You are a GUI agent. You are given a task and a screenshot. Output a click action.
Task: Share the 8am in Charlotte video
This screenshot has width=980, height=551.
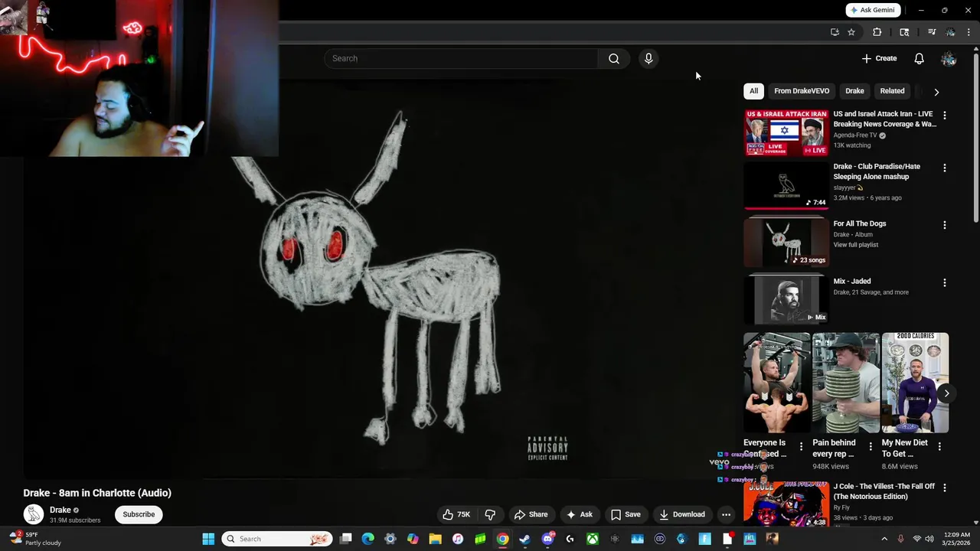click(531, 514)
